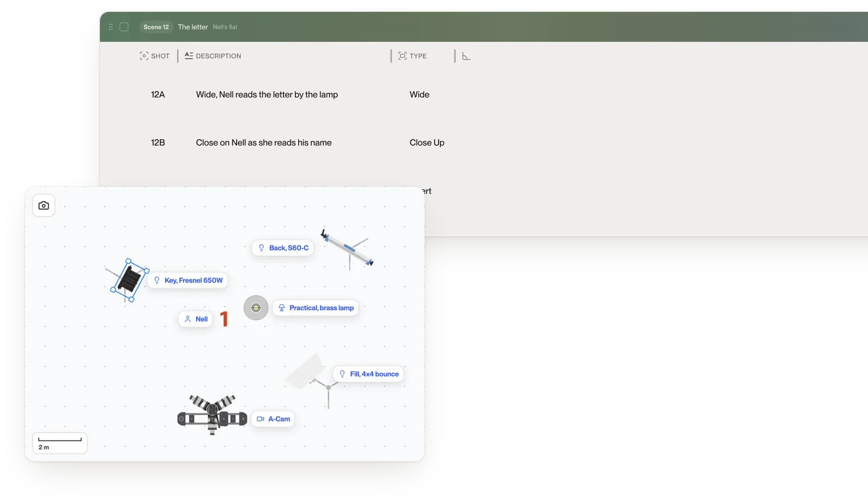Click shot number 12B
Image resolution: width=868 pixels, height=500 pixels.
pyautogui.click(x=158, y=143)
